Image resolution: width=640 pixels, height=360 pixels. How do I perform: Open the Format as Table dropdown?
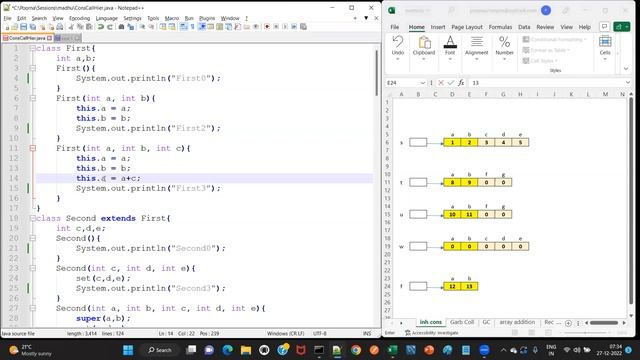pos(546,50)
